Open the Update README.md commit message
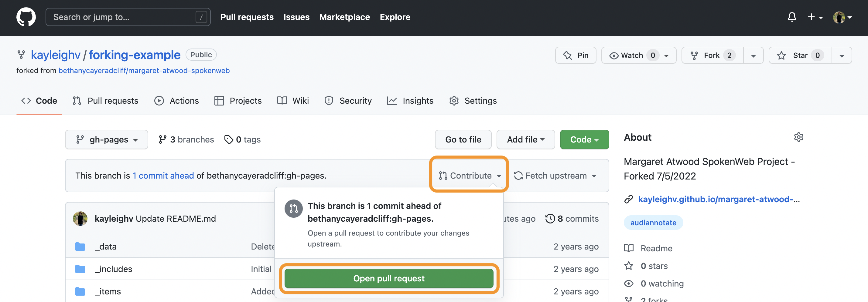The image size is (868, 302). [x=176, y=219]
